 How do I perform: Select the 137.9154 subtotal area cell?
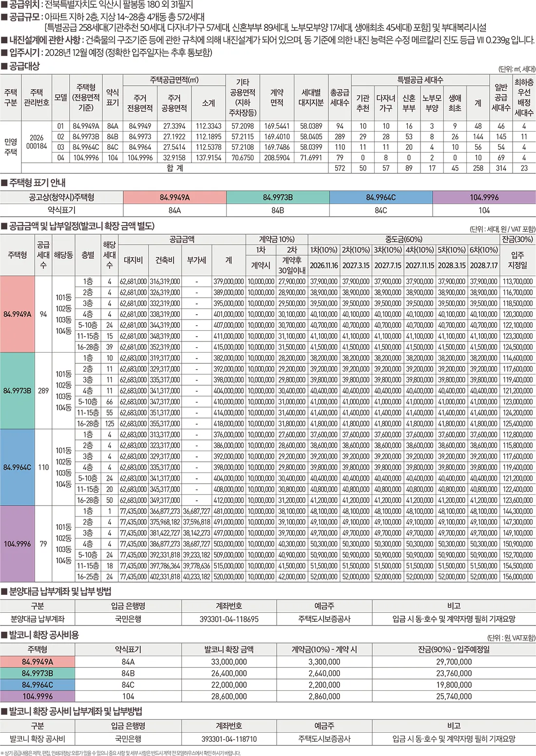pyautogui.click(x=209, y=158)
